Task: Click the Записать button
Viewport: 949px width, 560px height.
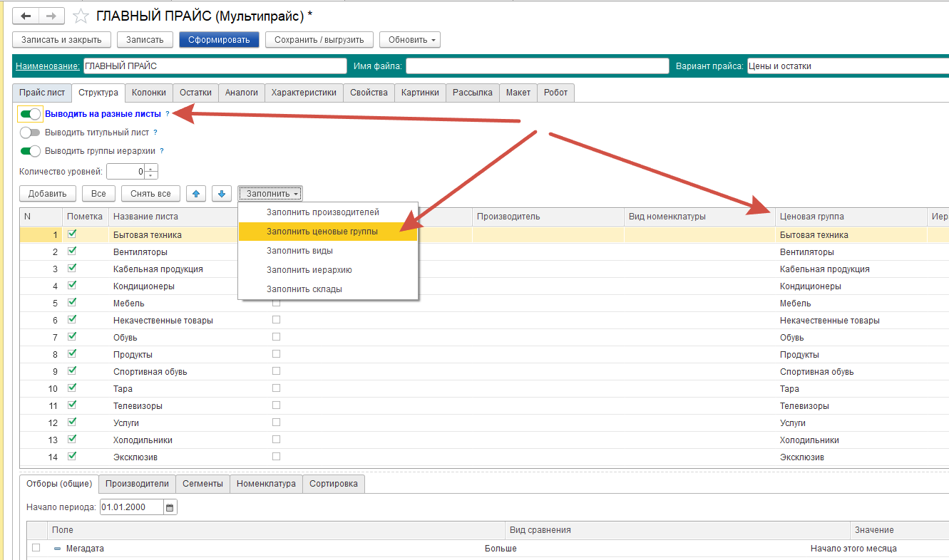Action: point(145,40)
